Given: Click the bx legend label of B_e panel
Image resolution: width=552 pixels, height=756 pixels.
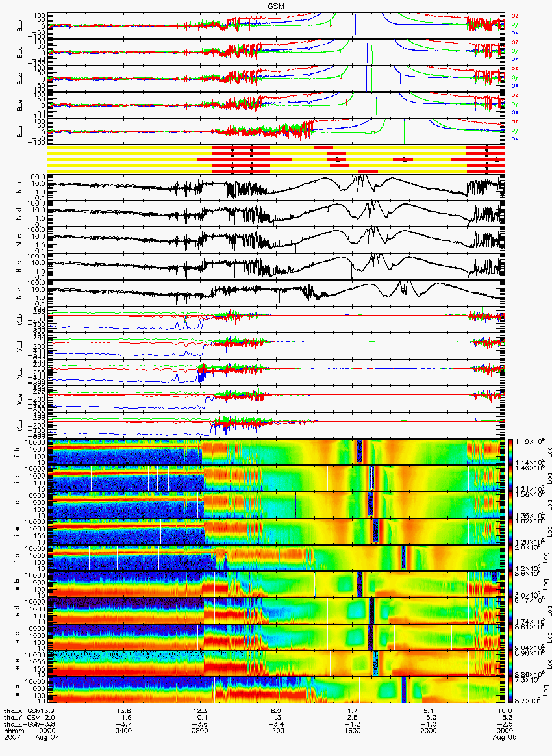Looking at the screenshot, I should 515,112.
